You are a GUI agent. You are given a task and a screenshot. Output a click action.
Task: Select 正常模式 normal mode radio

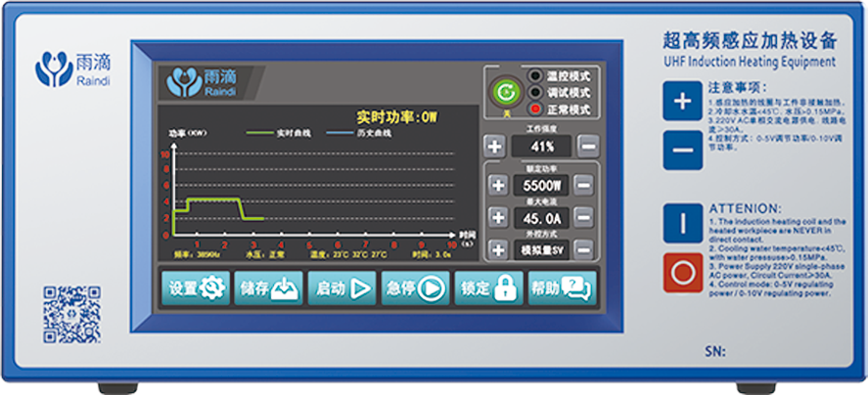[x=535, y=108]
